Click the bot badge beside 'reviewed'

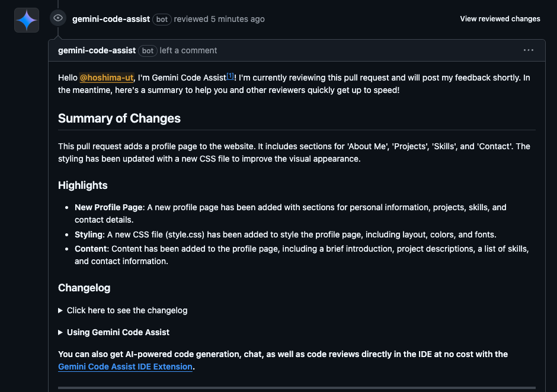tap(162, 19)
